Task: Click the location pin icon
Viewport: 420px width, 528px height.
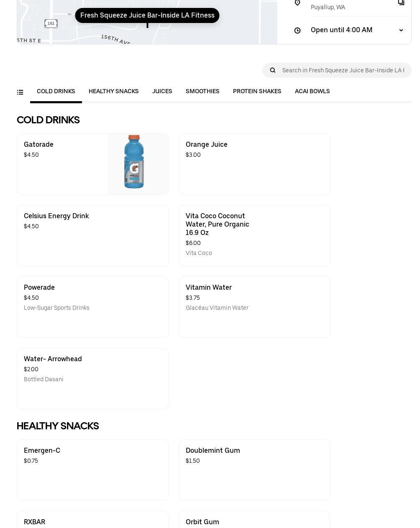Action: pos(297,3)
